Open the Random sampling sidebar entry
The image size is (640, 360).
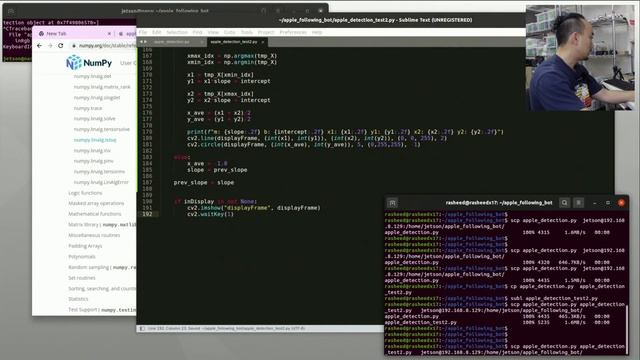(102, 267)
